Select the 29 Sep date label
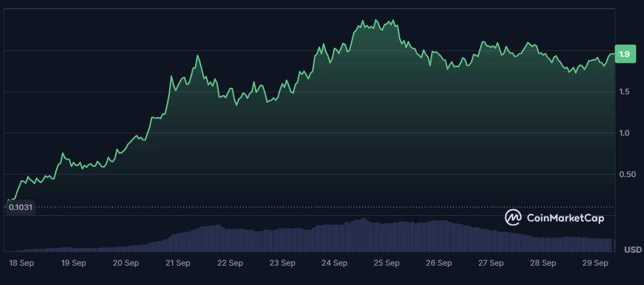644x285 pixels. [x=596, y=263]
